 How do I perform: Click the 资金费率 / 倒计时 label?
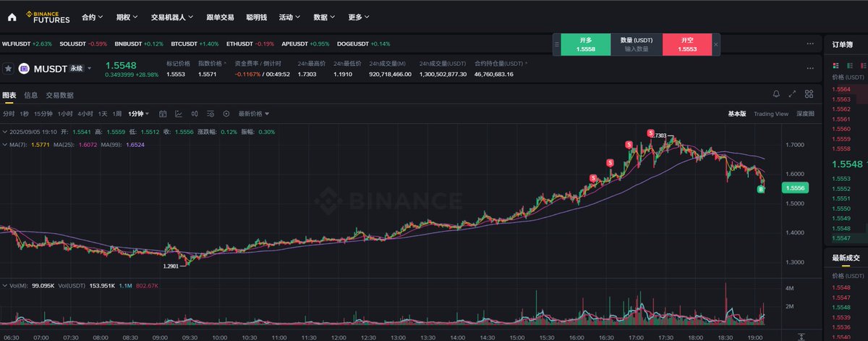coord(258,63)
